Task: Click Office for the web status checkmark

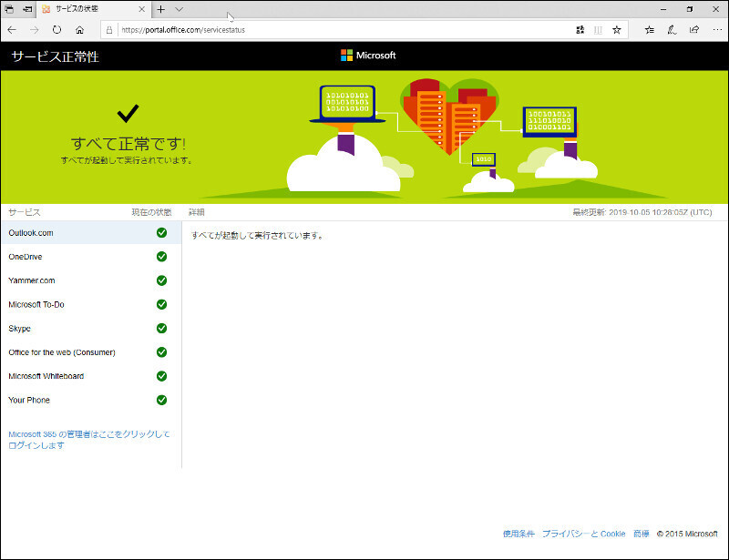Action: [162, 352]
